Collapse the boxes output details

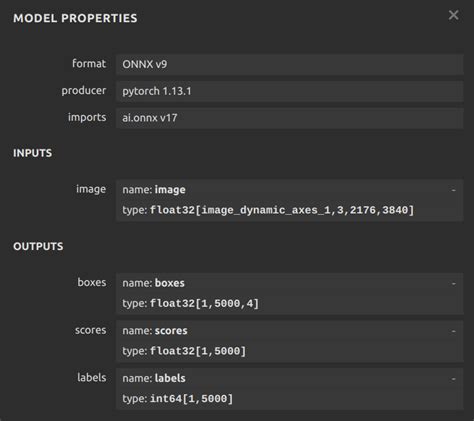click(x=453, y=284)
